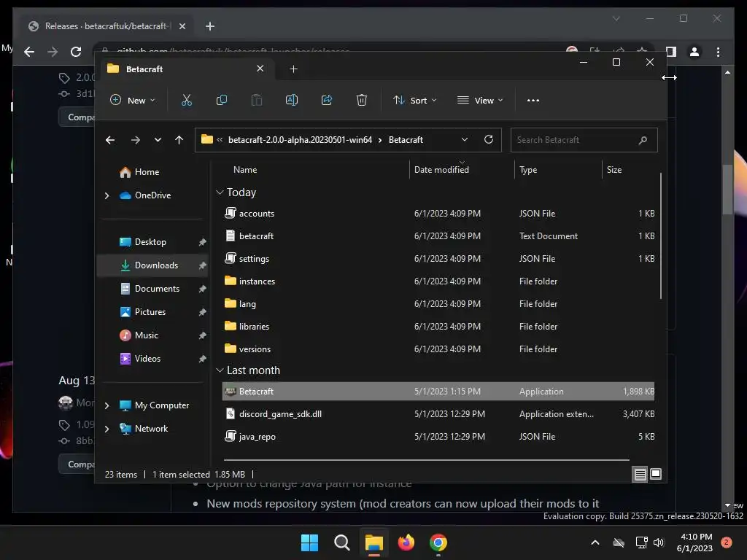Open Downloads in navigation pane
The height and width of the screenshot is (560, 747).
point(153,265)
